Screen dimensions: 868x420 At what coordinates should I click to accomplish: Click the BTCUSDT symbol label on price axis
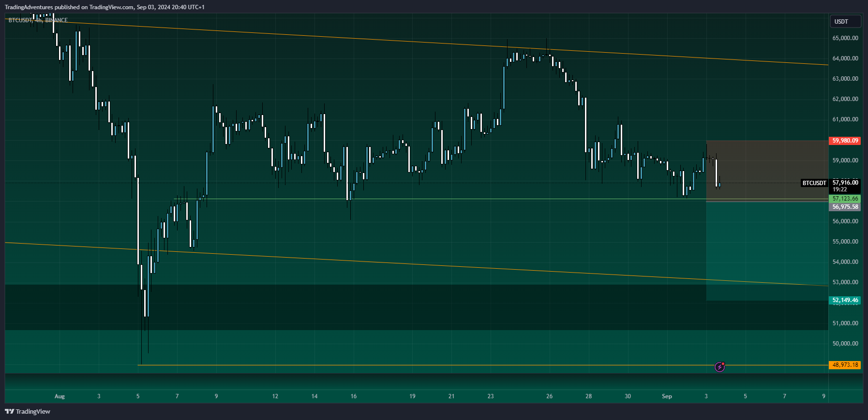pyautogui.click(x=814, y=183)
